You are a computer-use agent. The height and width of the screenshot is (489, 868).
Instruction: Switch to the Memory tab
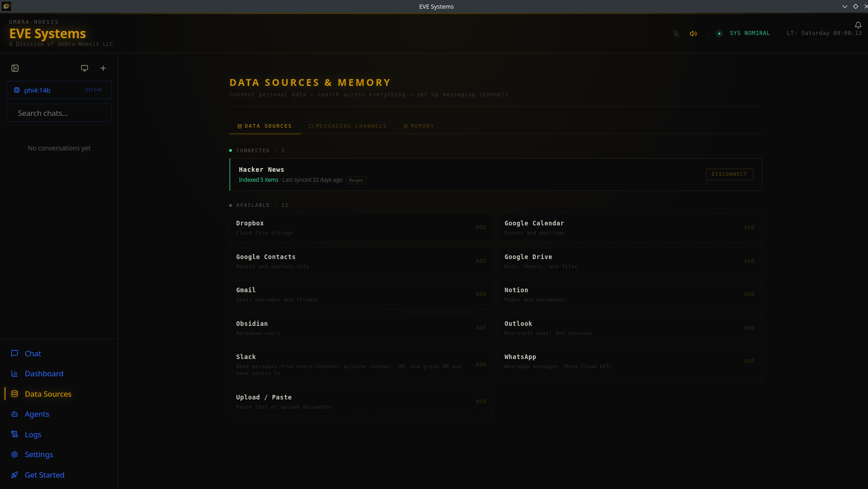pyautogui.click(x=419, y=126)
